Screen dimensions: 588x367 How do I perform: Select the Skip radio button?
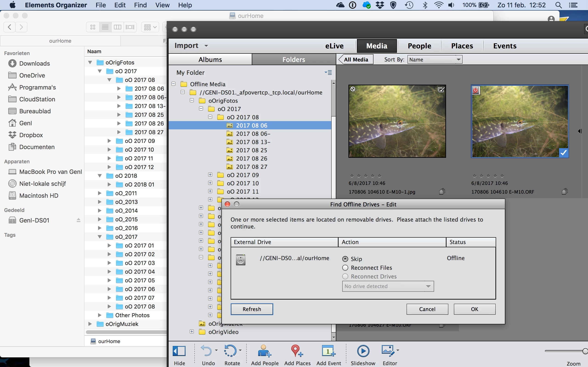345,259
